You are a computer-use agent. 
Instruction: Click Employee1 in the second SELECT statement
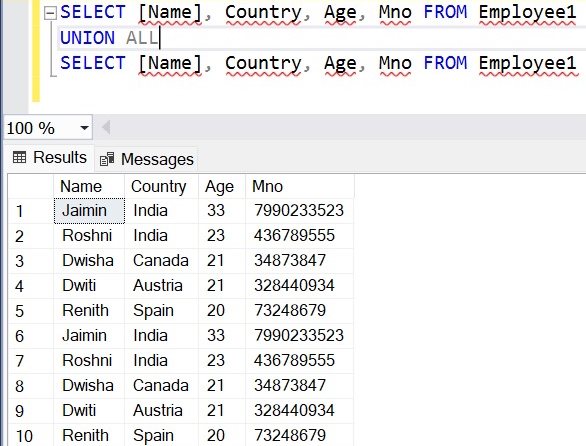tap(527, 63)
